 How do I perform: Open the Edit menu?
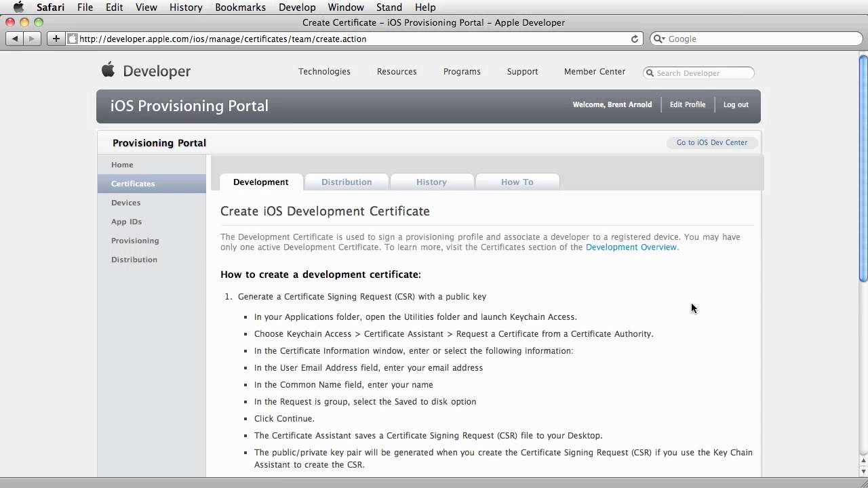115,7
